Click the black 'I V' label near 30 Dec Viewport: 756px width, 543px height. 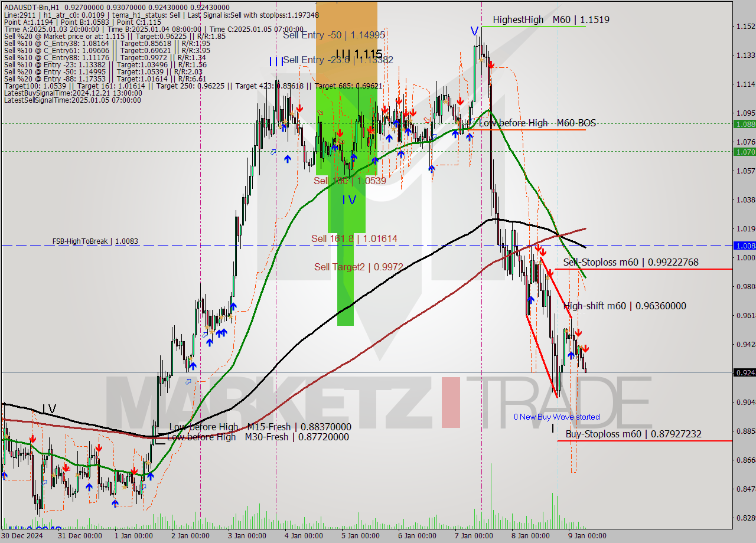[49, 408]
